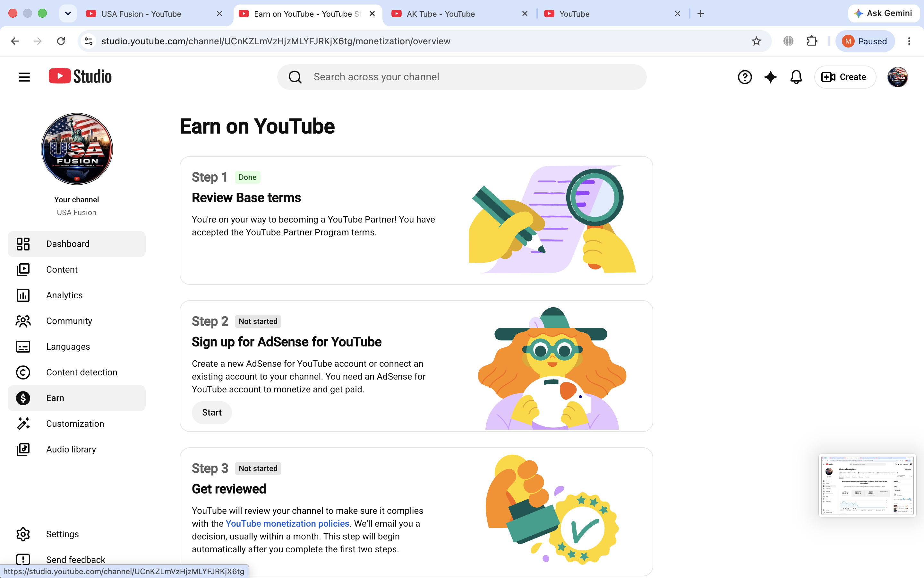Click the Community people icon

pos(23,321)
